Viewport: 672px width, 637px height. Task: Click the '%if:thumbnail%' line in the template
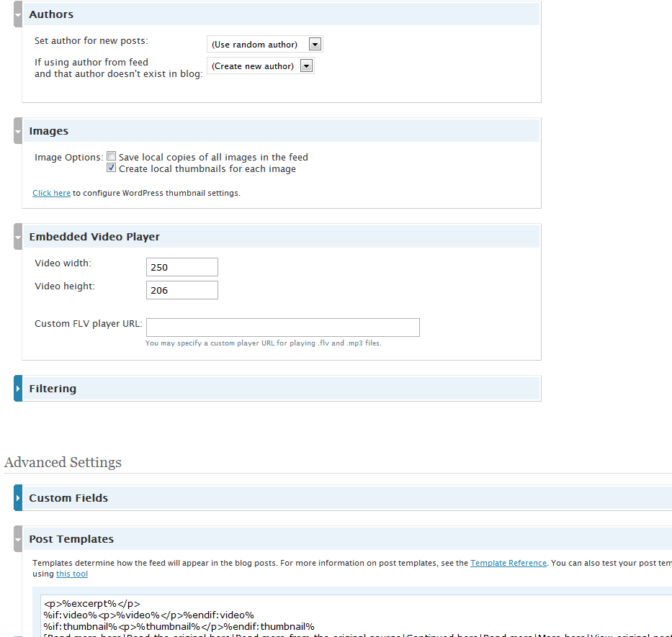point(179,627)
